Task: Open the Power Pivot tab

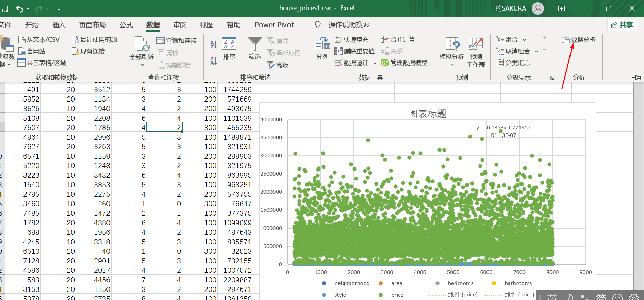Action: pyautogui.click(x=274, y=25)
